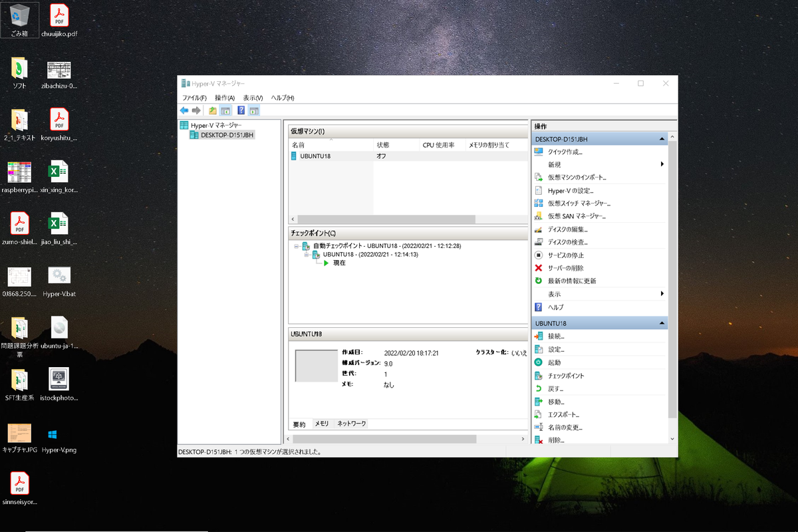Click the actions pane vertical scrollbar

[672, 279]
